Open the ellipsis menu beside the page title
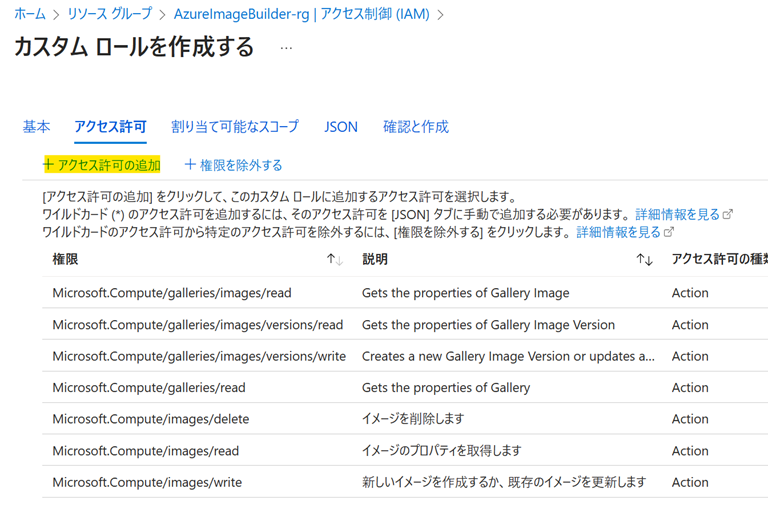The height and width of the screenshot is (529, 768). [286, 48]
